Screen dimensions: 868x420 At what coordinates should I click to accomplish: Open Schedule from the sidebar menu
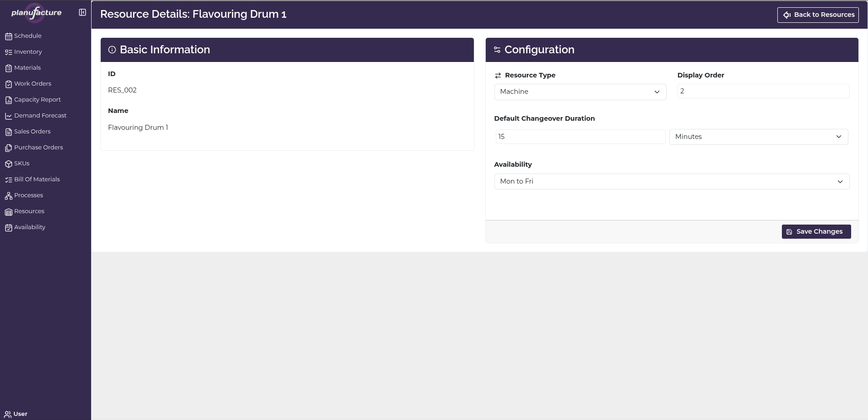pyautogui.click(x=28, y=36)
